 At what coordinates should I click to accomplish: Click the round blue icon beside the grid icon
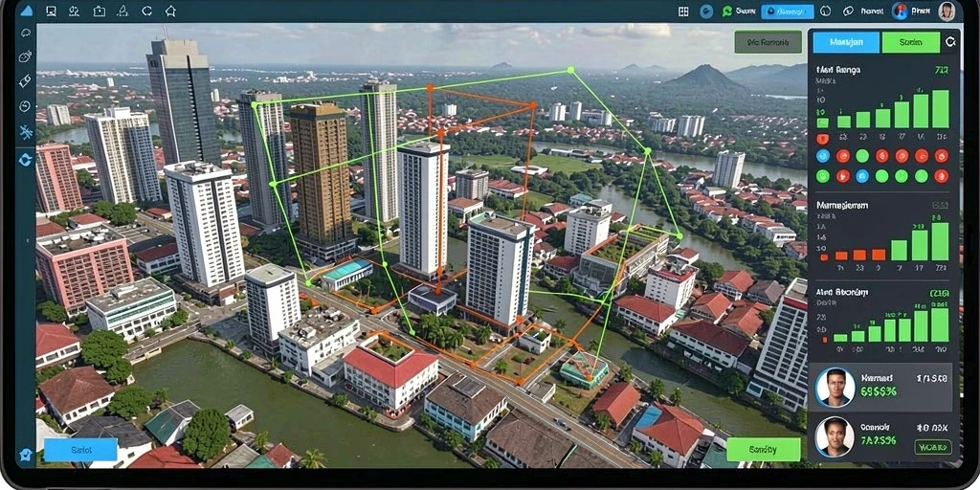coord(706,11)
